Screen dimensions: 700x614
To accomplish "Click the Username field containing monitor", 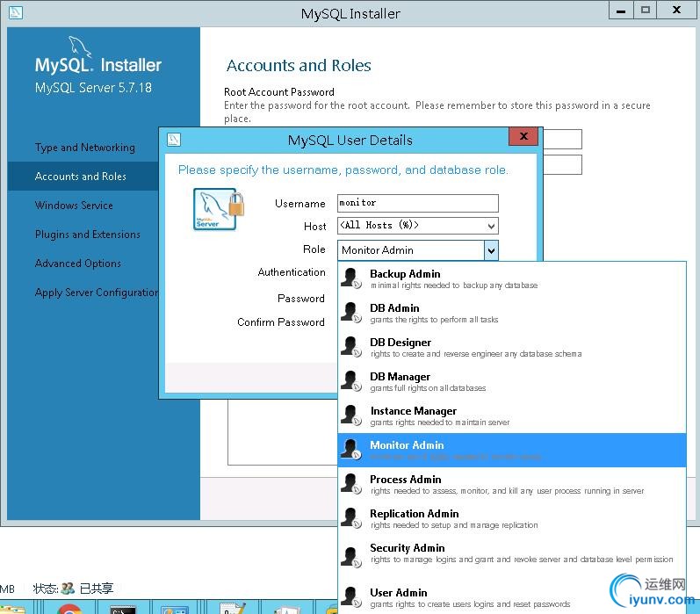I will [418, 203].
